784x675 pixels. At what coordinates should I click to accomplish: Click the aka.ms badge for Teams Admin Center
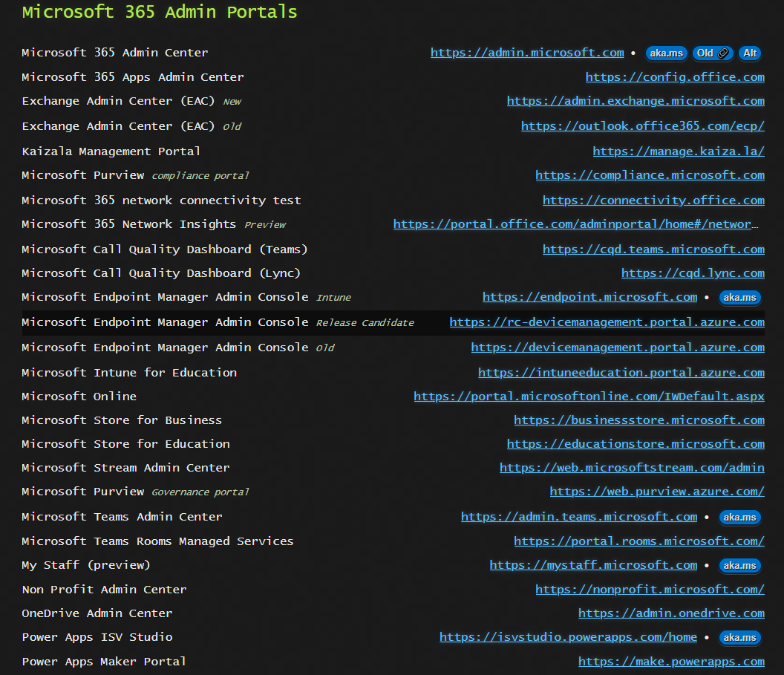740,518
